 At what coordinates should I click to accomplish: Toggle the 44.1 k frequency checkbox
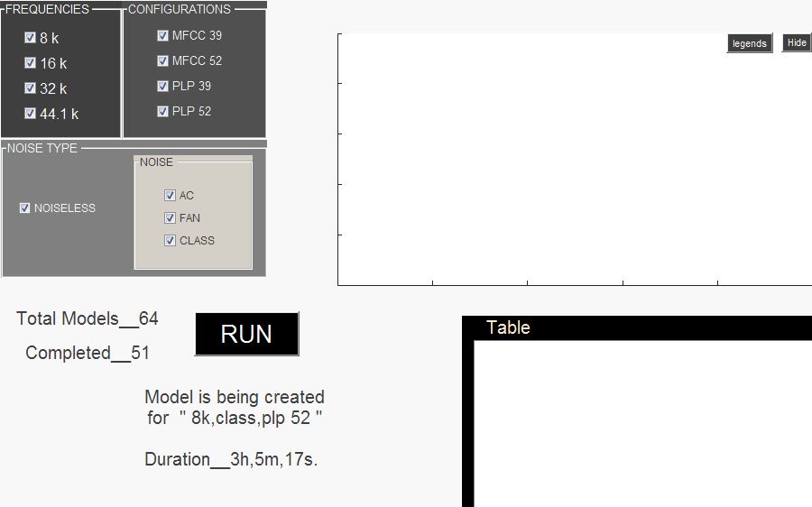(31, 114)
